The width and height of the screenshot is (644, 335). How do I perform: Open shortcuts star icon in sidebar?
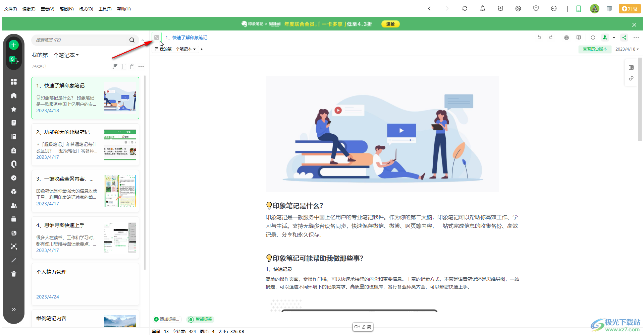(14, 109)
